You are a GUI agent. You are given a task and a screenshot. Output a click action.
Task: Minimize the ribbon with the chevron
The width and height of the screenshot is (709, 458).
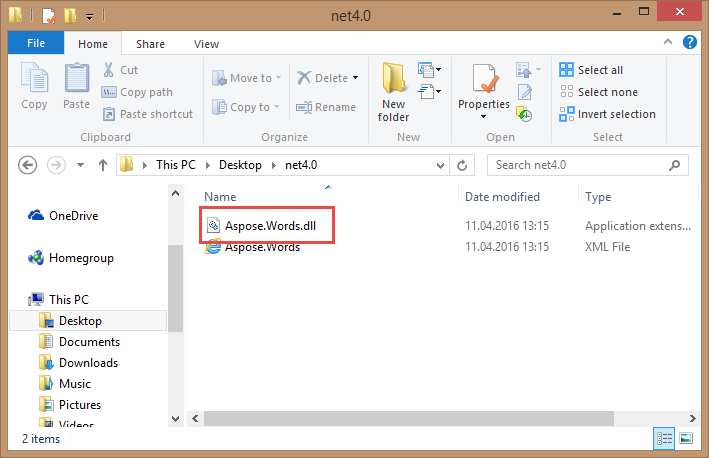(668, 42)
